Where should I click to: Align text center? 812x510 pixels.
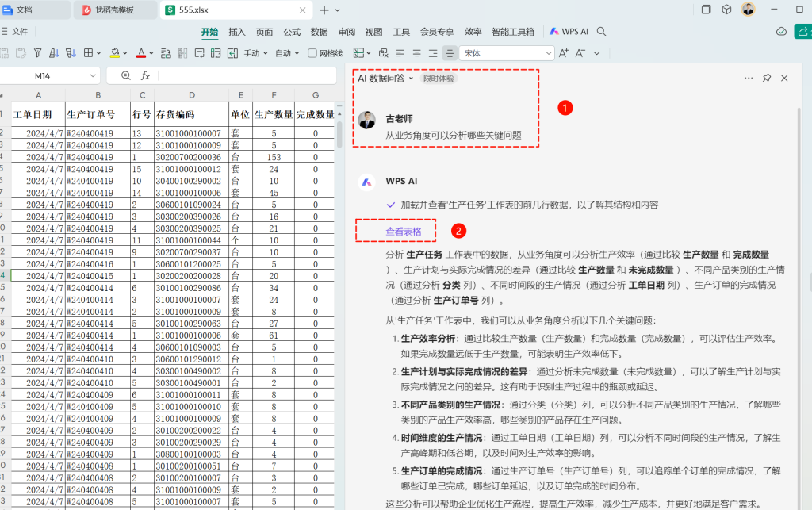point(417,53)
